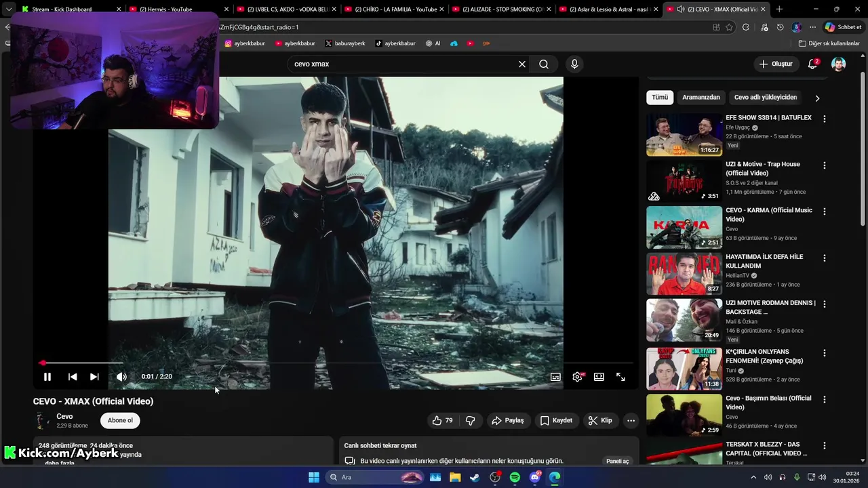This screenshot has width=868, height=488.
Task: Toggle subtitles on the video player
Action: (x=555, y=377)
